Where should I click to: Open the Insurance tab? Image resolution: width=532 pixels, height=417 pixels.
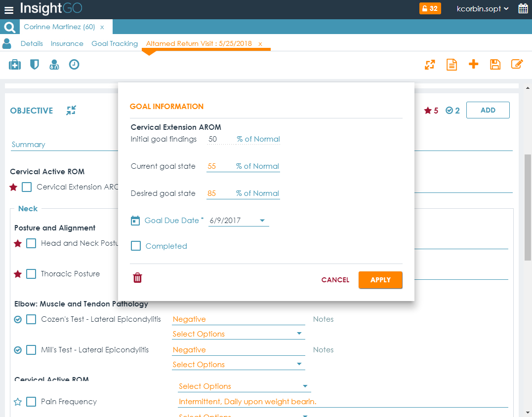pos(67,43)
